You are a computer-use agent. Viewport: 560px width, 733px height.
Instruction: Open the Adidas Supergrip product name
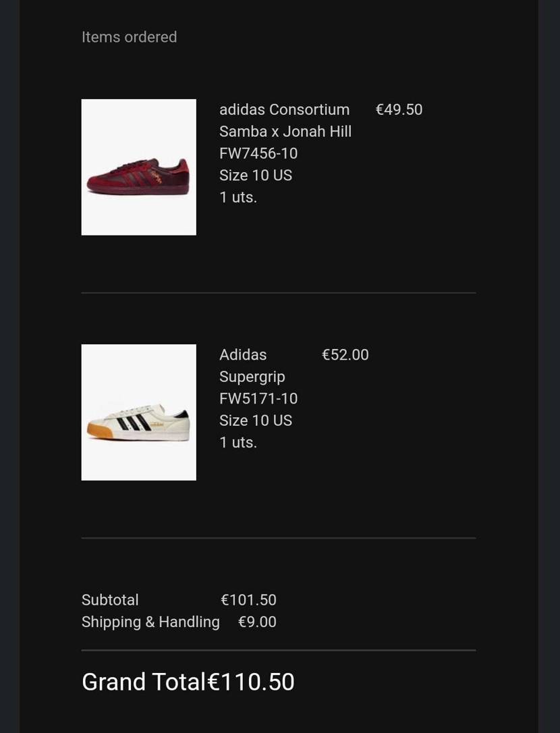252,366
